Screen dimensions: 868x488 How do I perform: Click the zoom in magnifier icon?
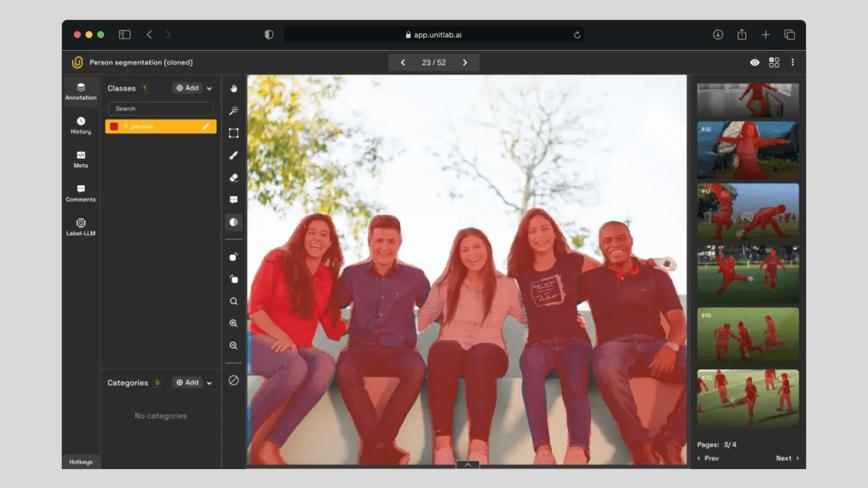[x=233, y=323]
